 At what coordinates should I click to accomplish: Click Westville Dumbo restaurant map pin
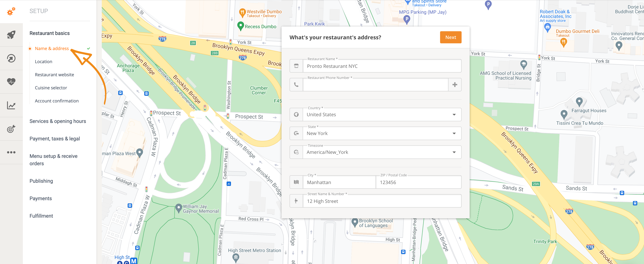pos(242,13)
